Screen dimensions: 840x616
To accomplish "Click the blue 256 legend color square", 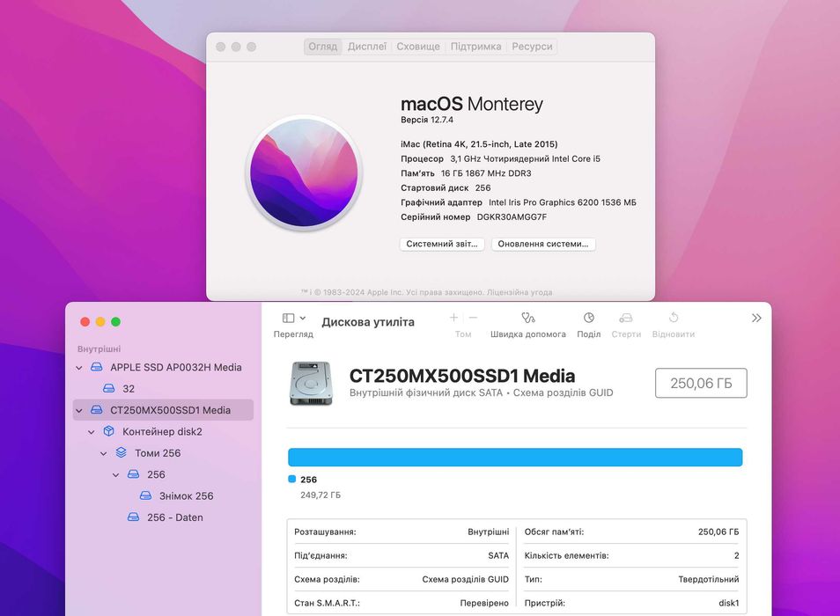I will 292,479.
